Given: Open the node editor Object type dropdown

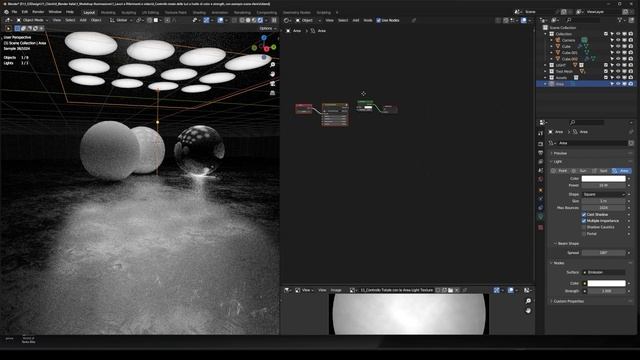Looking at the screenshot, I should tap(308, 20).
